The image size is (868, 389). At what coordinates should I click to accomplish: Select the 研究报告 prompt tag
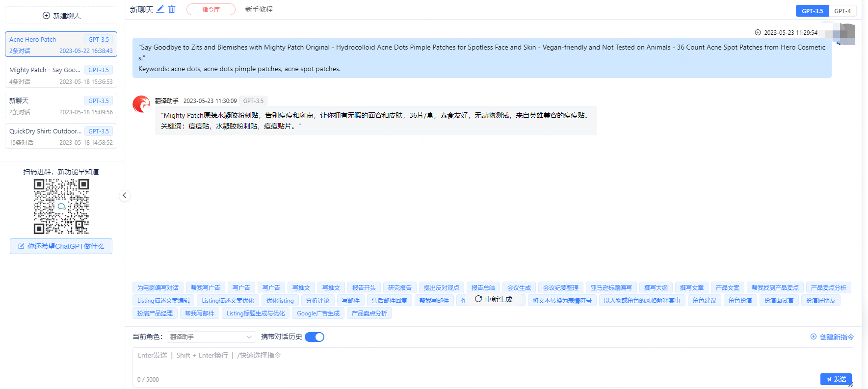pyautogui.click(x=400, y=287)
